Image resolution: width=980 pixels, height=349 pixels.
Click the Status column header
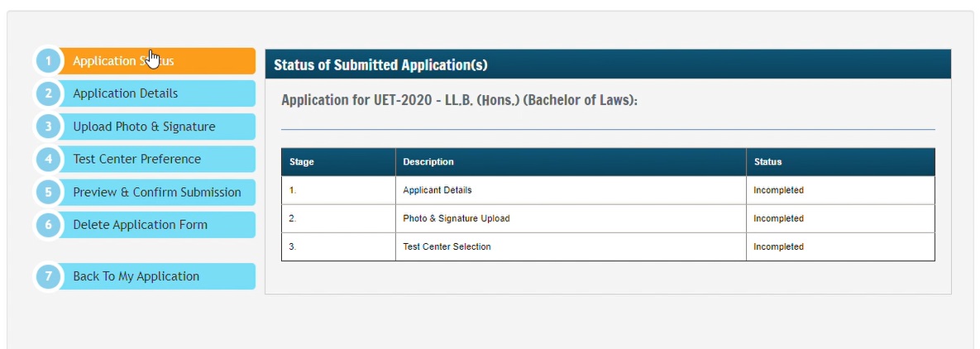pyautogui.click(x=768, y=162)
